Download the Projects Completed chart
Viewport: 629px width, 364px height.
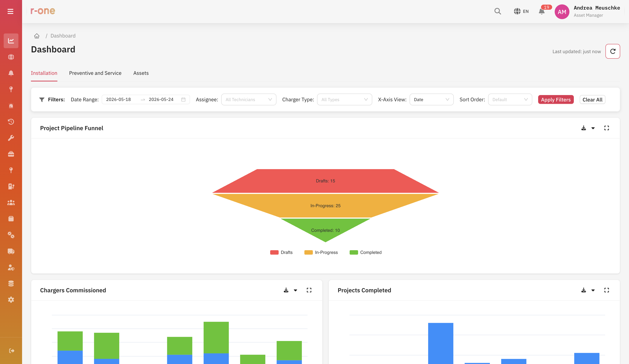(x=583, y=290)
